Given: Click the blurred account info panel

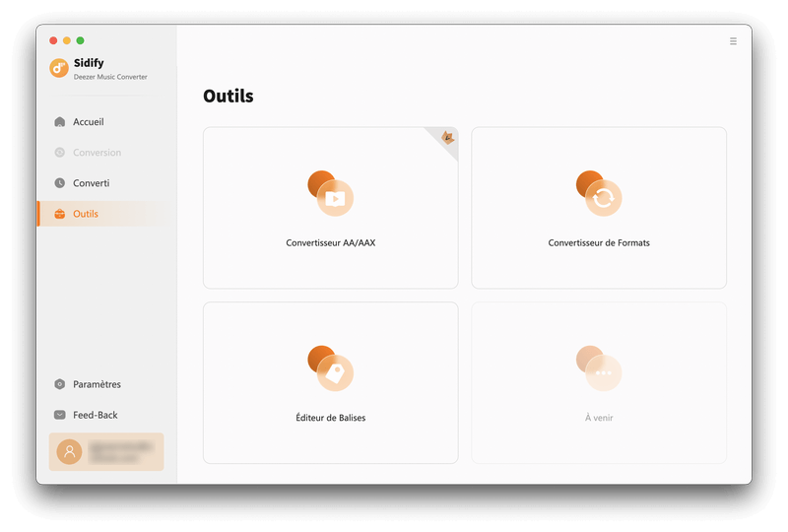Looking at the screenshot, I should [x=106, y=451].
